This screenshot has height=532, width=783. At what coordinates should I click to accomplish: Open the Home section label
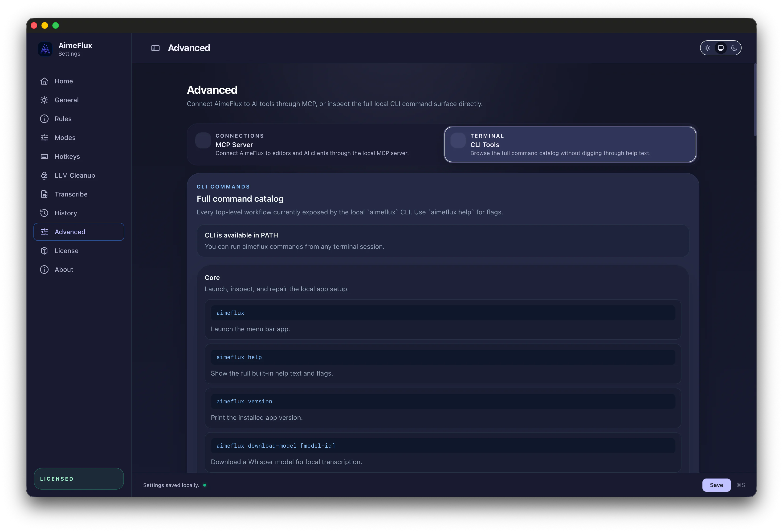64,81
